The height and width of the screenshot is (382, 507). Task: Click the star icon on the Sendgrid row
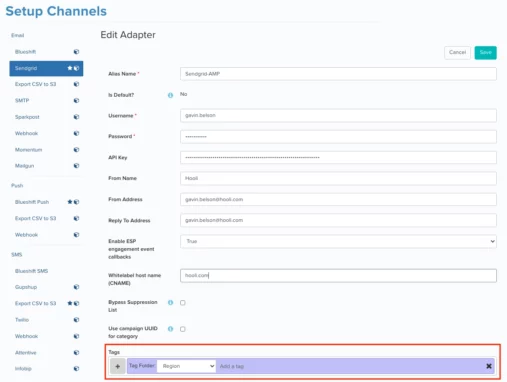click(x=70, y=68)
